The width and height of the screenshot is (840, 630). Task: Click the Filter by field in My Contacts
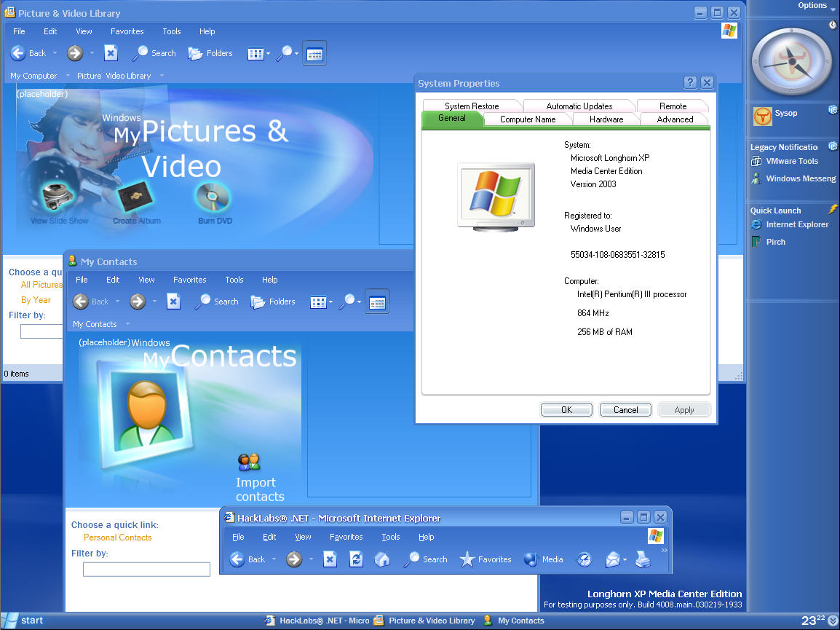click(x=146, y=570)
